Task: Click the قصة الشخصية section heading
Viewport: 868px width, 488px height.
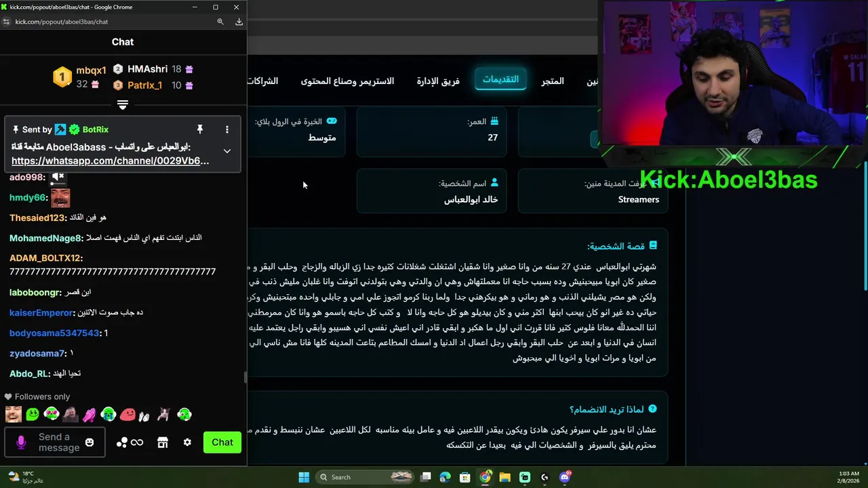Action: point(621,246)
